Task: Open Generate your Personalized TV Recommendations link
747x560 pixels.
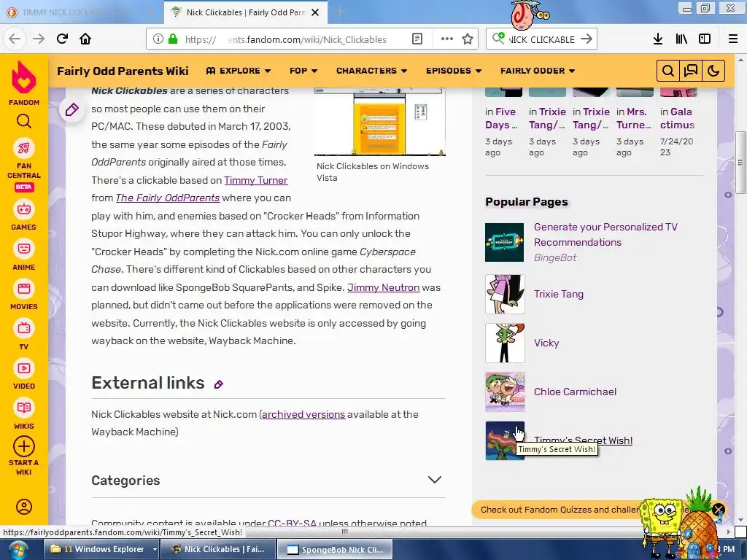Action: click(605, 235)
